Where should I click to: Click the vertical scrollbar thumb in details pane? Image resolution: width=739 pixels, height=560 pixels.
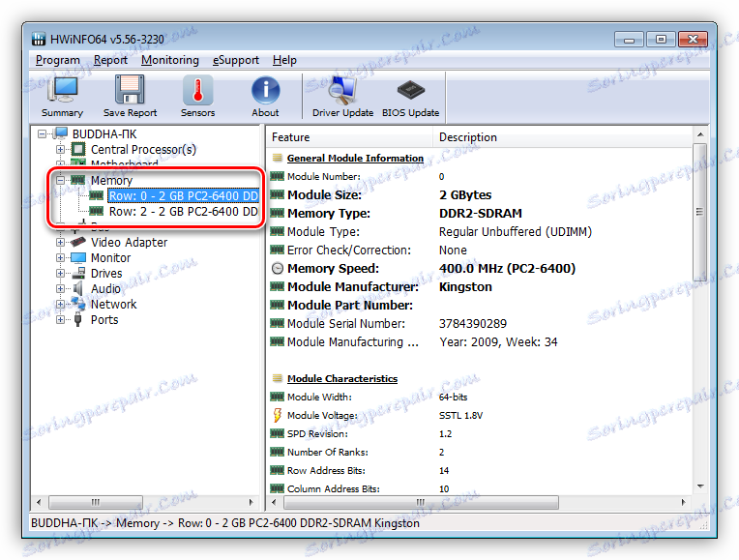(700, 212)
